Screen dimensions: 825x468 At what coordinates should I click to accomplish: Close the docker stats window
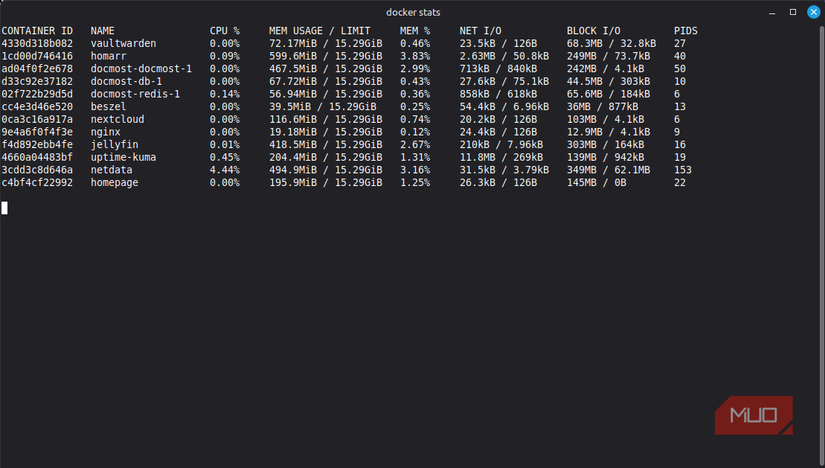pyautogui.click(x=813, y=12)
